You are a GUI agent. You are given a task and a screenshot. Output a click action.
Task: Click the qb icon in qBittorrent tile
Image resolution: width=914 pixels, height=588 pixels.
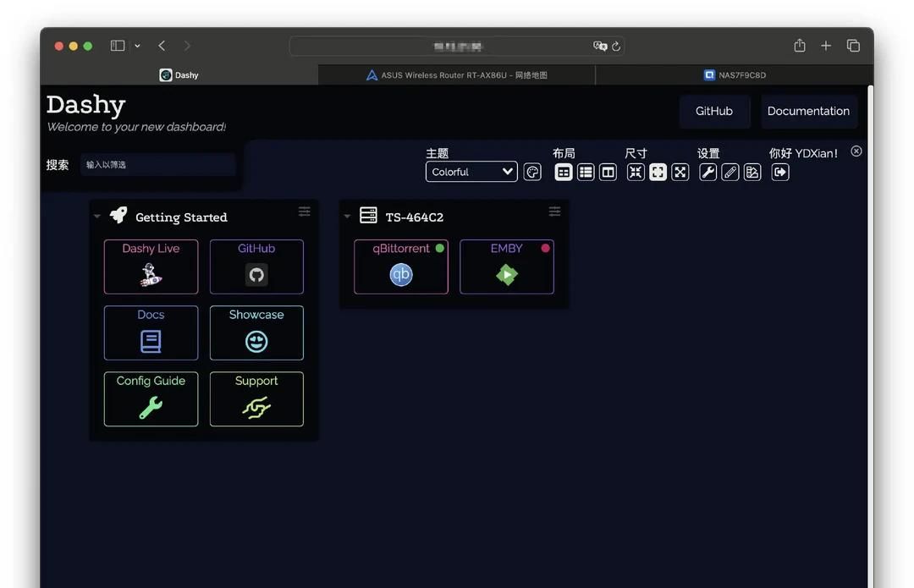(x=400, y=274)
